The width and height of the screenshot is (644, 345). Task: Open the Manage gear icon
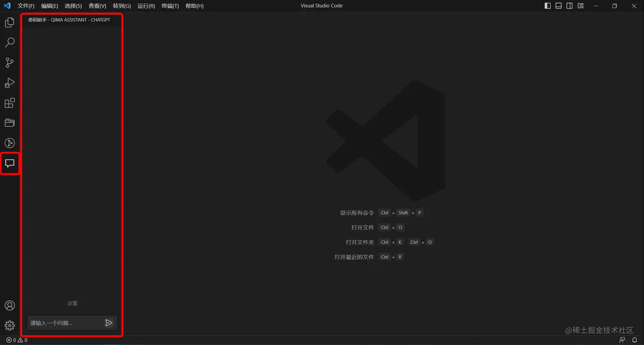9,326
